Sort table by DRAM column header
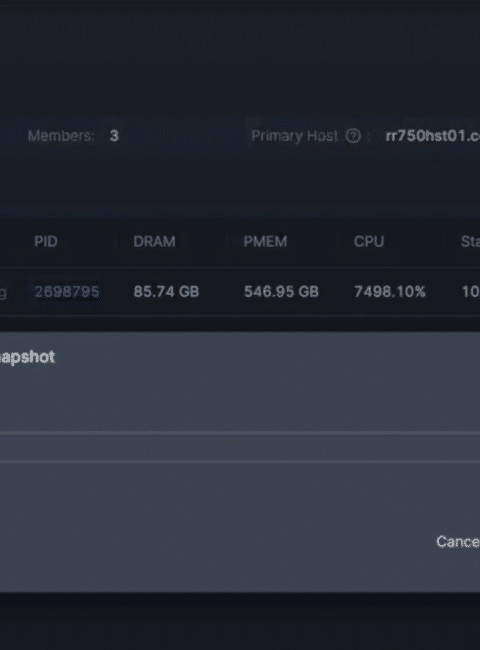Screen dimensions: 480x650 click(154, 241)
